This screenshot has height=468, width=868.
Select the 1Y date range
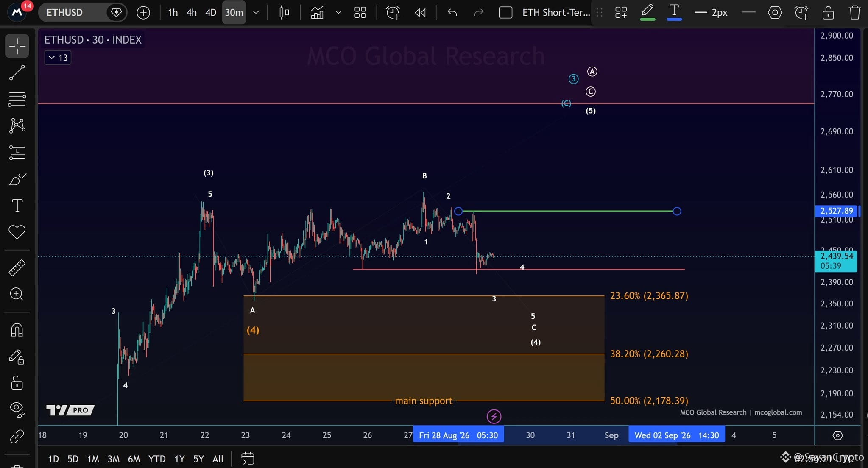179,459
